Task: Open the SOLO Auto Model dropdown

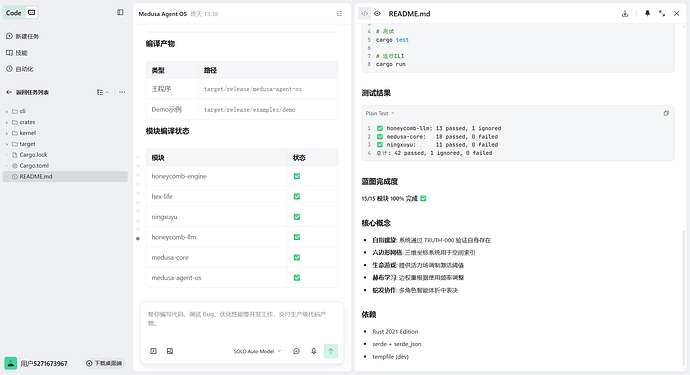Action: click(x=257, y=351)
